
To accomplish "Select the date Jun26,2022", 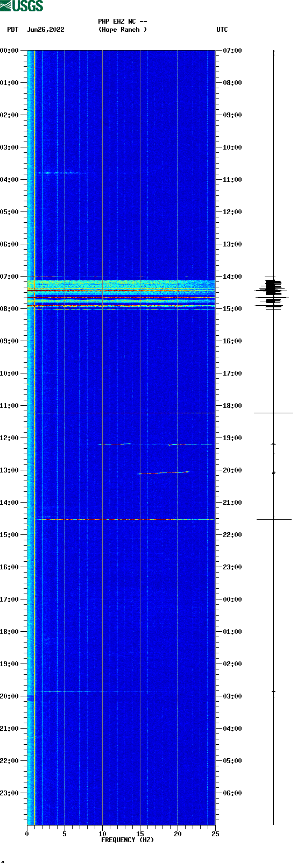I will 46,30.
